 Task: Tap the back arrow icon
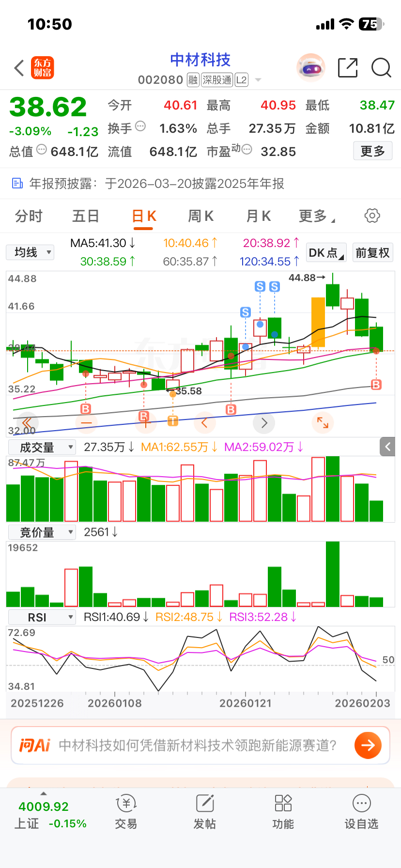point(19,68)
